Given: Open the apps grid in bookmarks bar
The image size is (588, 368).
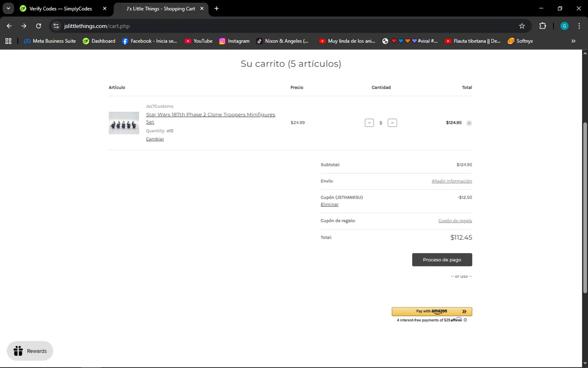Looking at the screenshot, I should [8, 41].
